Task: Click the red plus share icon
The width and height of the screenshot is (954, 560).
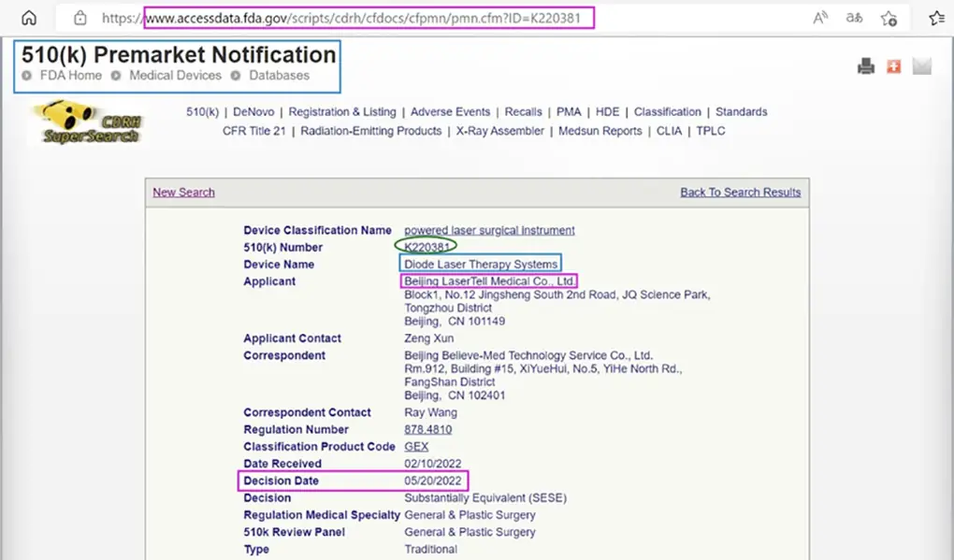Action: (893, 66)
